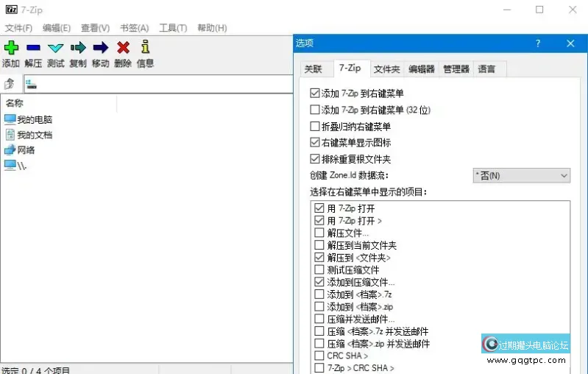This screenshot has width=588, height=374.
Task: Check 添加到 <档案>.zip item
Action: [319, 306]
